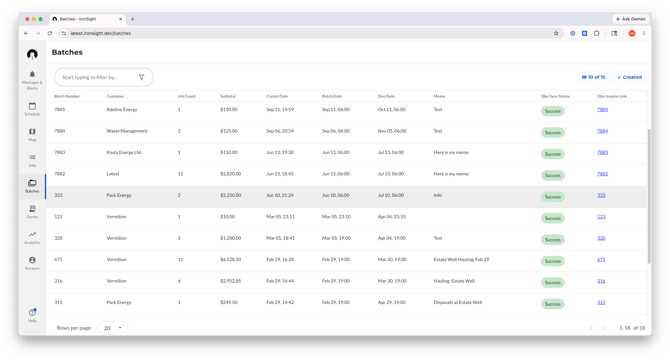This screenshot has width=670, height=360.
Task: Click the Adeline Energy customer cell
Action: pos(122,110)
